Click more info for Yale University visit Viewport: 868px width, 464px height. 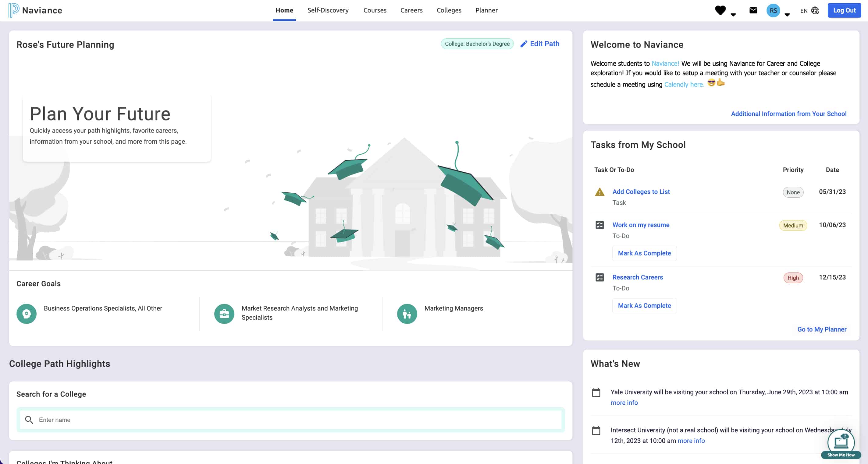624,403
